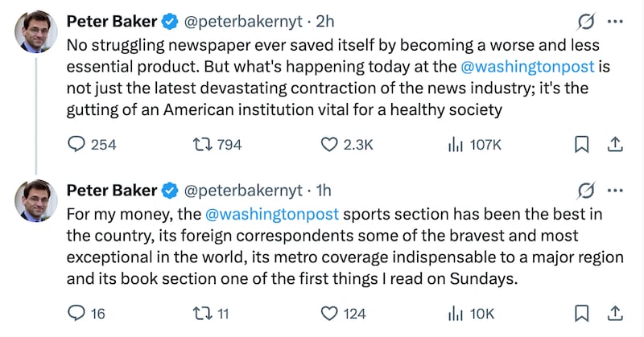The image size is (644, 337).
Task: Open more options menu on second tweet
Action: 615,191
